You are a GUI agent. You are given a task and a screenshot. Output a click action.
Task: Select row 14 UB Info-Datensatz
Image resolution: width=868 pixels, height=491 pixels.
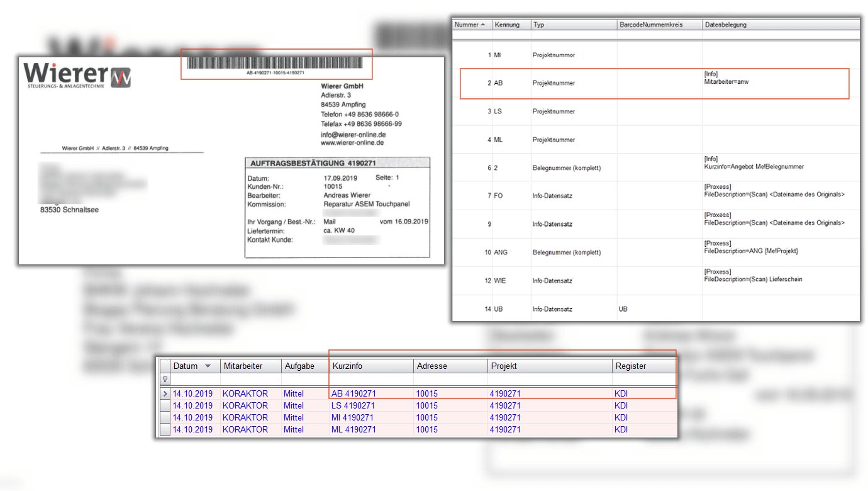pyautogui.click(x=553, y=309)
